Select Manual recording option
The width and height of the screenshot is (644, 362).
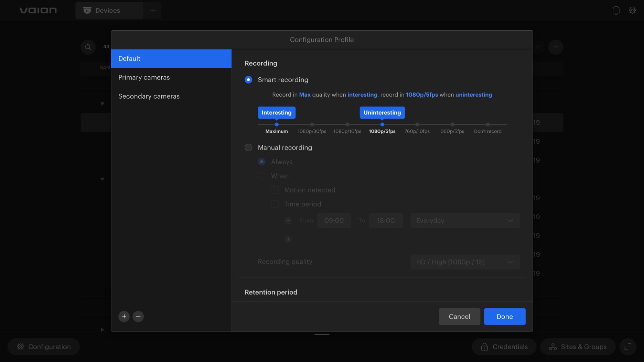248,147
